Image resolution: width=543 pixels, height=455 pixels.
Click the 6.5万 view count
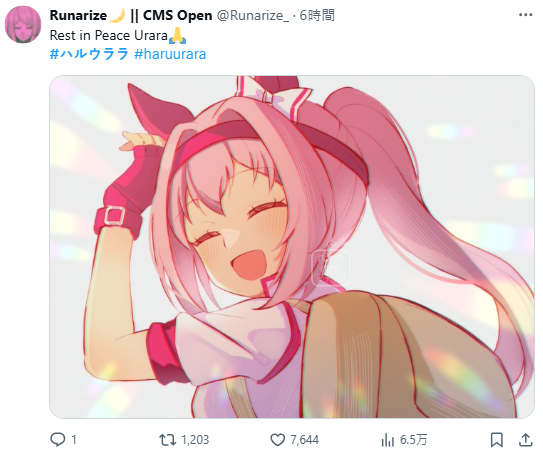(x=413, y=440)
